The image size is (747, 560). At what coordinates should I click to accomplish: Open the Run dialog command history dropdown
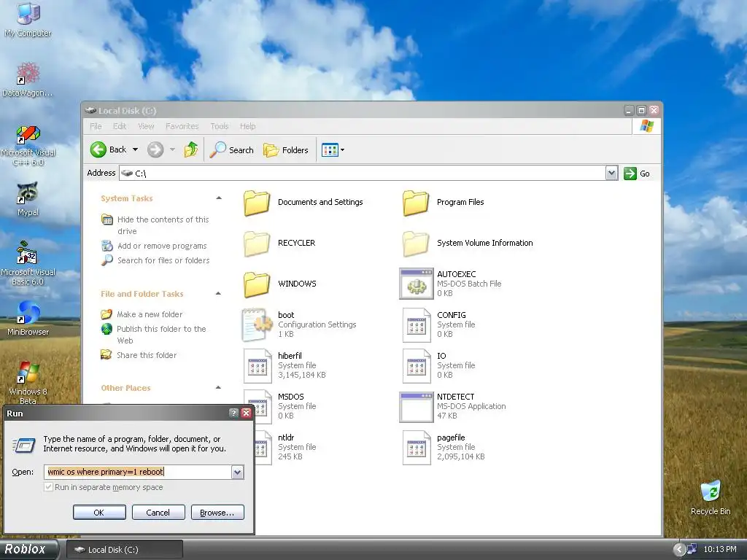[237, 472]
